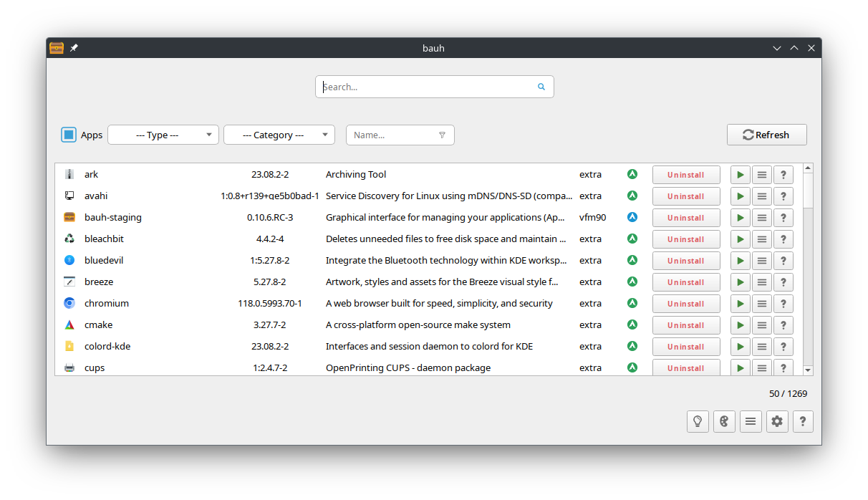868x500 pixels.
Task: Uninstall colord-kde
Action: click(686, 347)
